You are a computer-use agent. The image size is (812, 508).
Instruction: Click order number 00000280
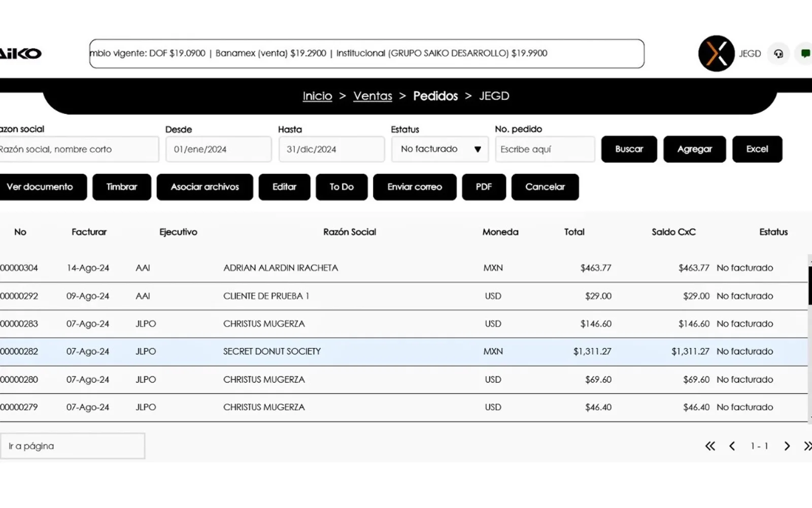click(x=19, y=379)
